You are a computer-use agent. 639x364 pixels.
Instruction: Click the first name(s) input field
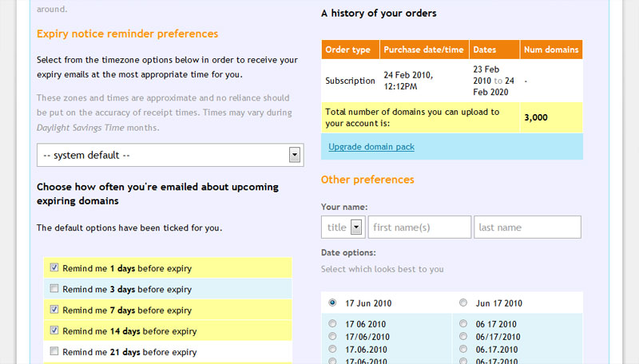pyautogui.click(x=419, y=227)
